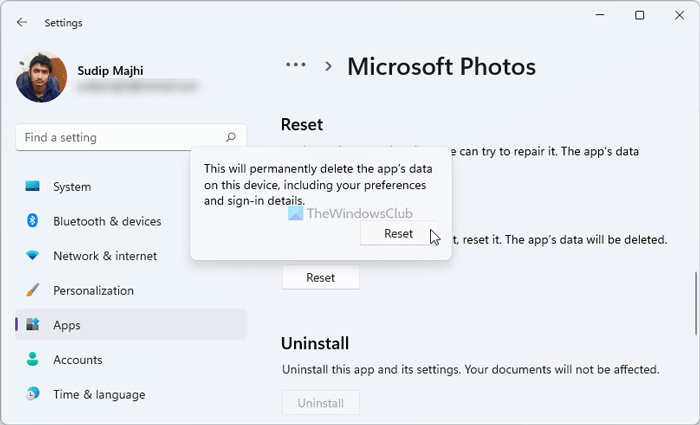Click the Personalization paintbrush icon
The image size is (700, 425).
pos(33,291)
